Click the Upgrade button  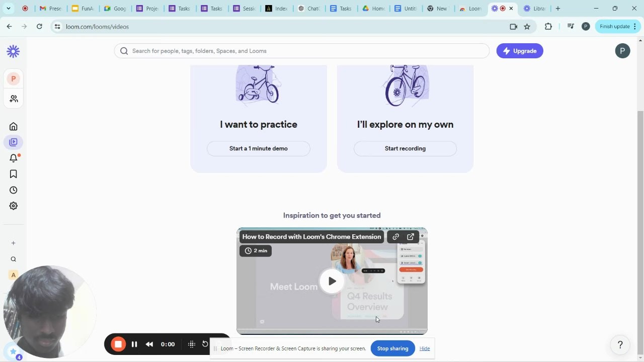520,51
